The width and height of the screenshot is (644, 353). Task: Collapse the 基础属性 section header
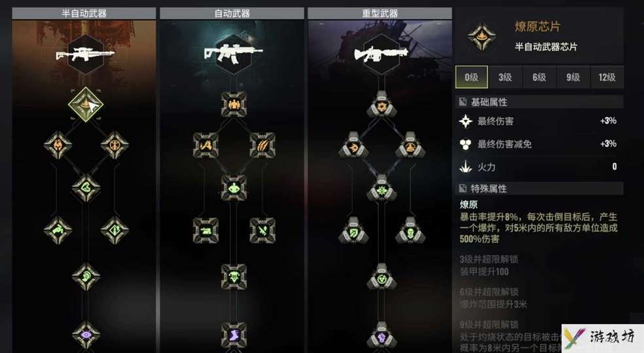coord(539,102)
